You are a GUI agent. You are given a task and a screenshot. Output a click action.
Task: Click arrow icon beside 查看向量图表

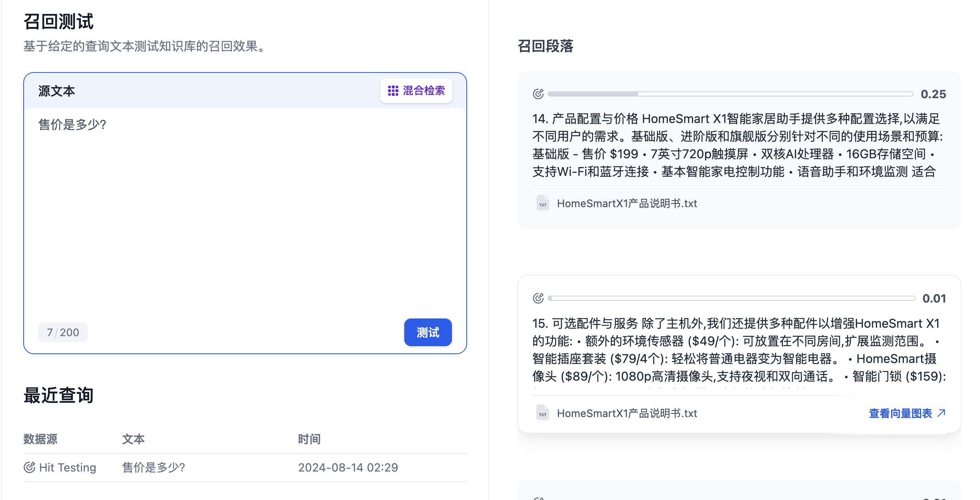(942, 413)
